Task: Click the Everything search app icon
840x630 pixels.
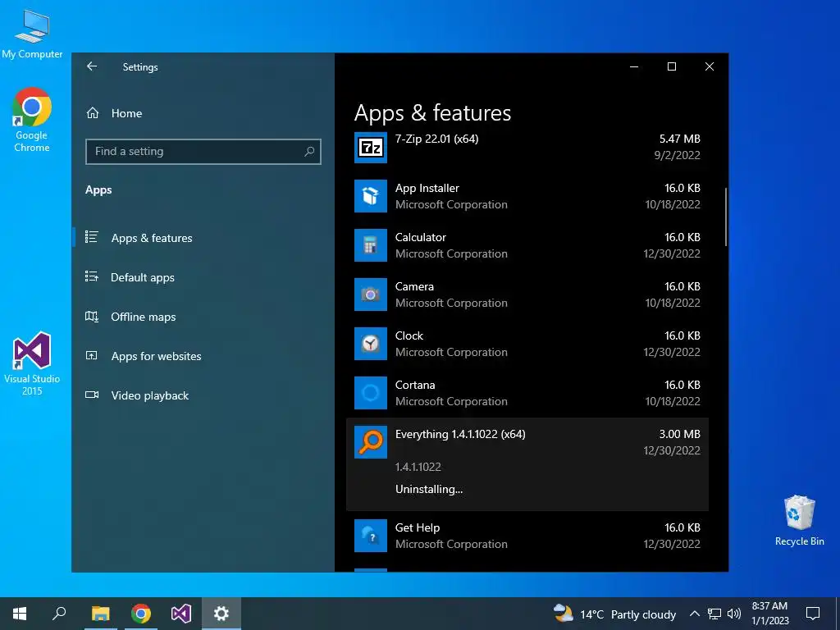Action: click(x=371, y=442)
